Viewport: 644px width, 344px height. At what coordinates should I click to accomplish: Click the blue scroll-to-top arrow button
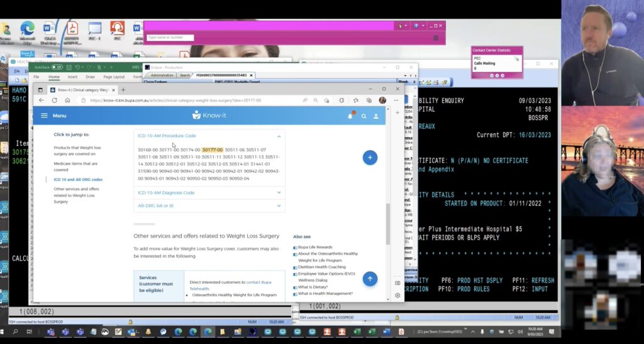click(x=370, y=279)
